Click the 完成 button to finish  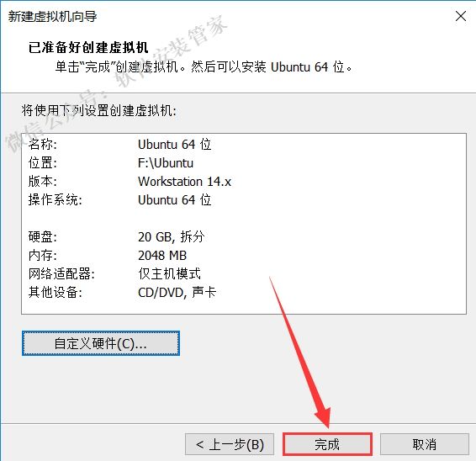point(327,444)
